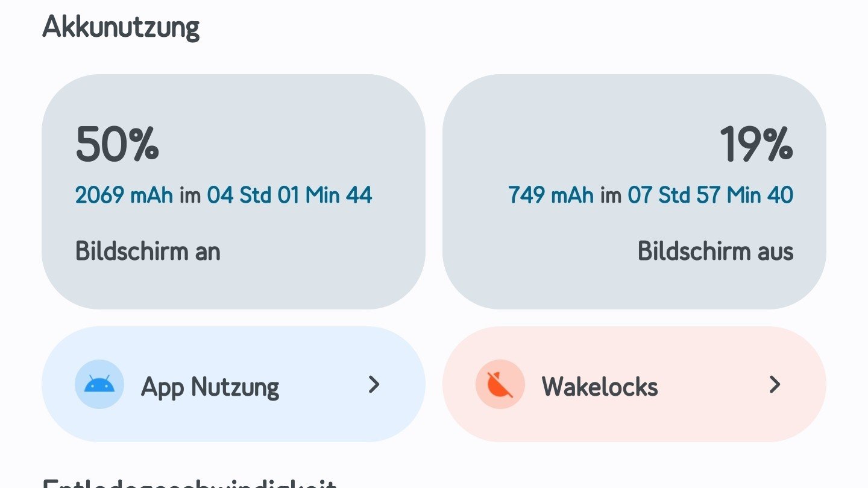Open the App Nutzung chevron arrow
Screen dimensions: 868x488
tap(374, 384)
